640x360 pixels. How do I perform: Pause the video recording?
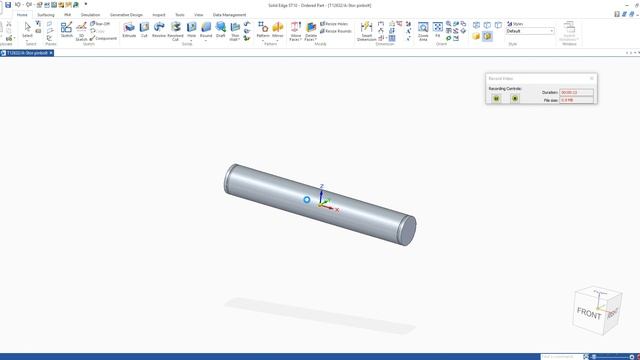coord(496,98)
